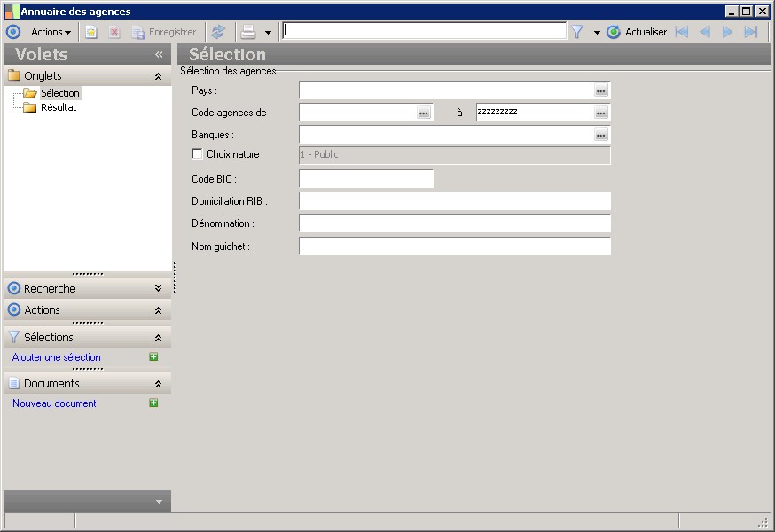This screenshot has width=775, height=532.
Task: Open the bottom panel options arrow
Action: pos(159,501)
